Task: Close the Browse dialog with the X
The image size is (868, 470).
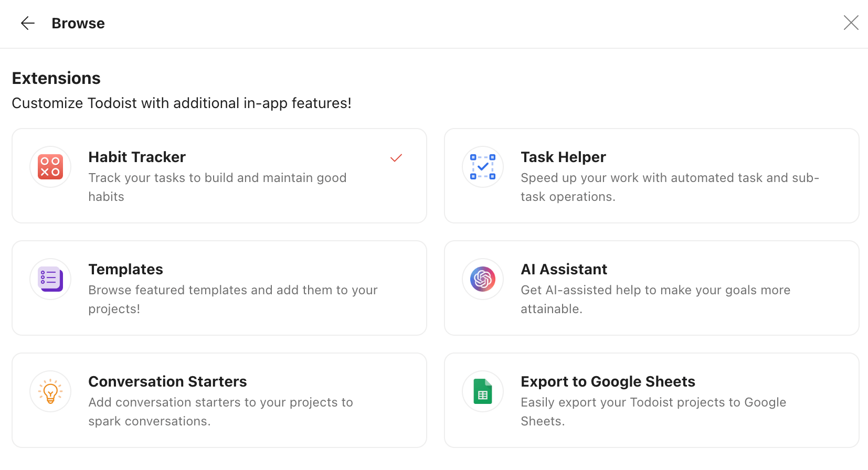Action: tap(851, 23)
